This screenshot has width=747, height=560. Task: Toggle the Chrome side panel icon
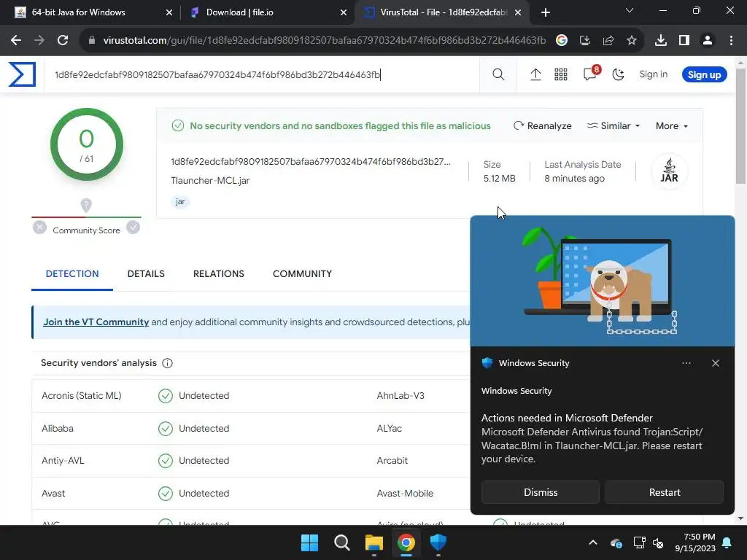684,41
